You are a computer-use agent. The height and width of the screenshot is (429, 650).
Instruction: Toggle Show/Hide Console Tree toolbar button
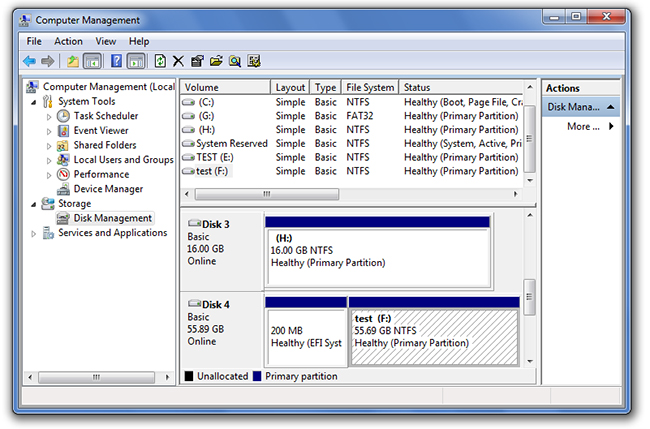[x=92, y=61]
